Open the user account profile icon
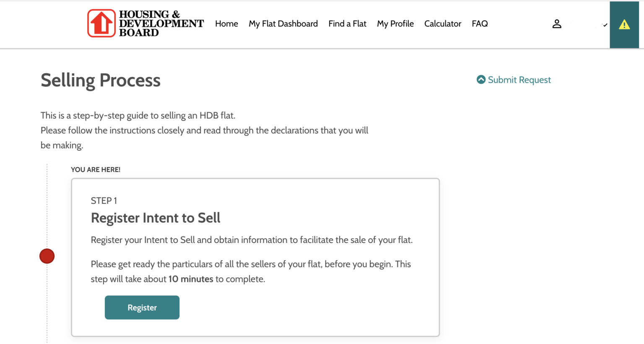The width and height of the screenshot is (644, 344). (x=557, y=24)
